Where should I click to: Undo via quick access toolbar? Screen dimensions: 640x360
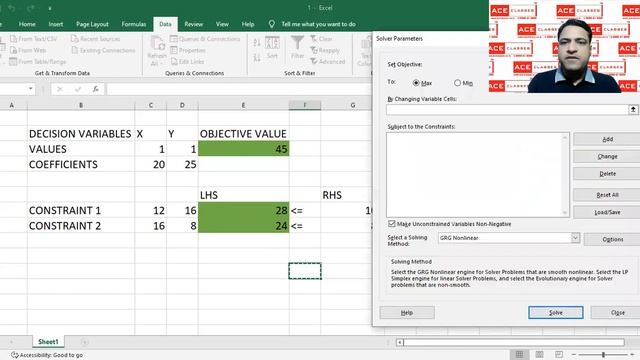(x=11, y=8)
